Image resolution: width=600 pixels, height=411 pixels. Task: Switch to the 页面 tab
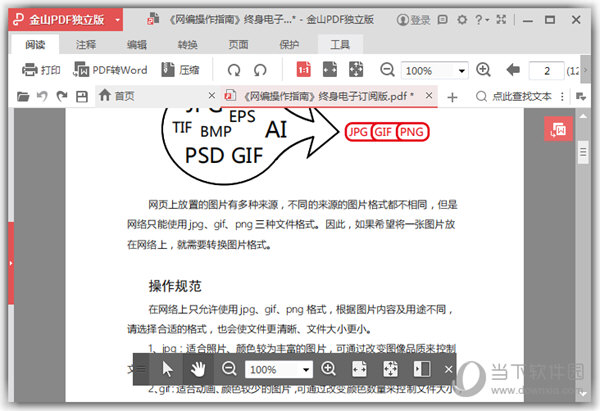[238, 45]
